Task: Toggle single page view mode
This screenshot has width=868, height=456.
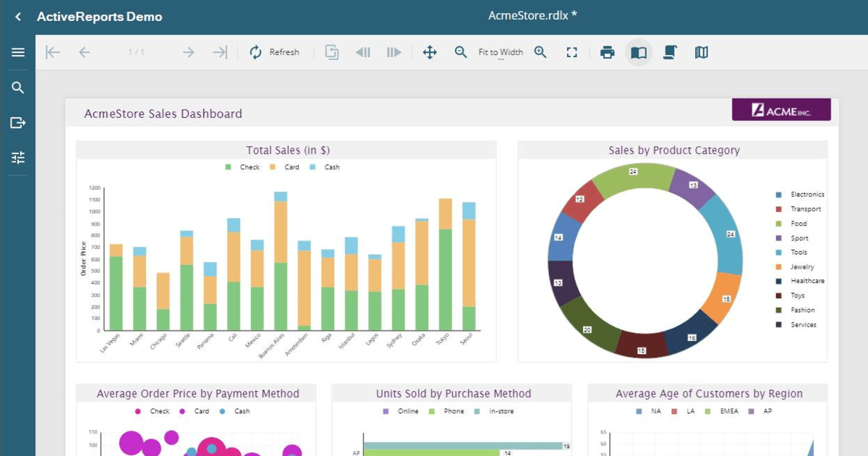Action: (x=639, y=52)
